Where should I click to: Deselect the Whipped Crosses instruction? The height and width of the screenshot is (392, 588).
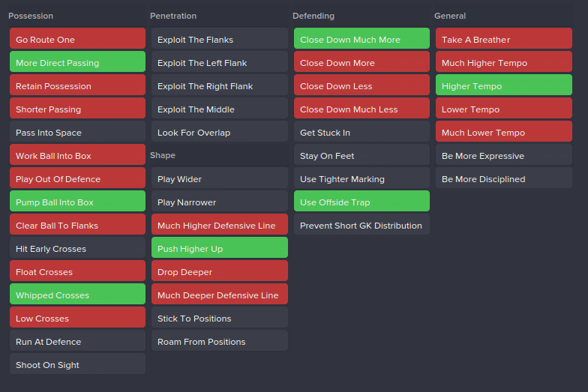[77, 295]
